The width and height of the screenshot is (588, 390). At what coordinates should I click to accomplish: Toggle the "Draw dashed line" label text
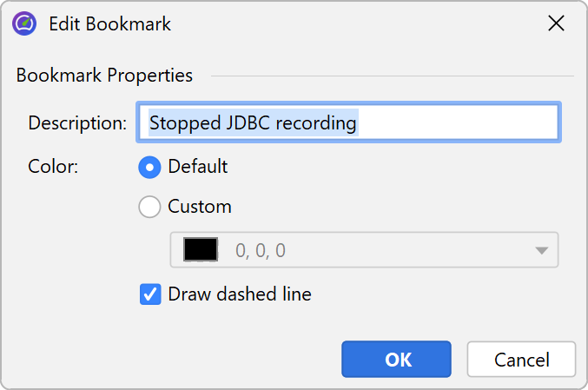coord(239,294)
